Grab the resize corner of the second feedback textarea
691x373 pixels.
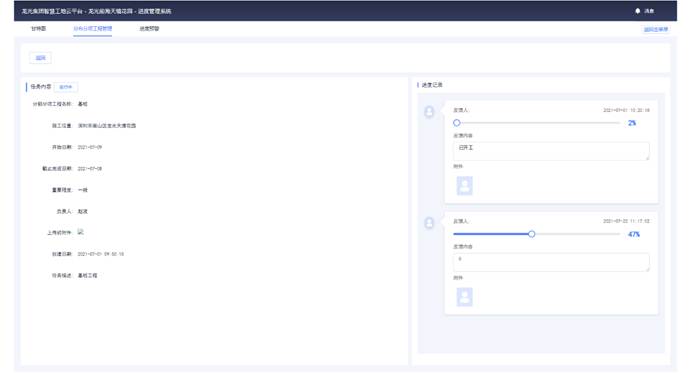point(647,269)
